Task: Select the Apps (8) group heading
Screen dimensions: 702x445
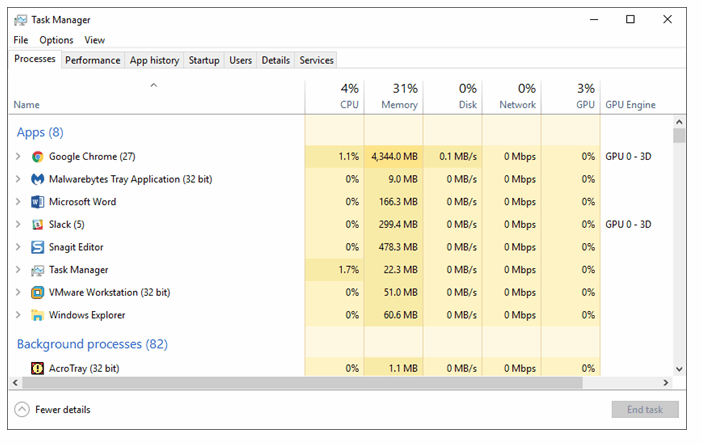Action: coord(40,132)
